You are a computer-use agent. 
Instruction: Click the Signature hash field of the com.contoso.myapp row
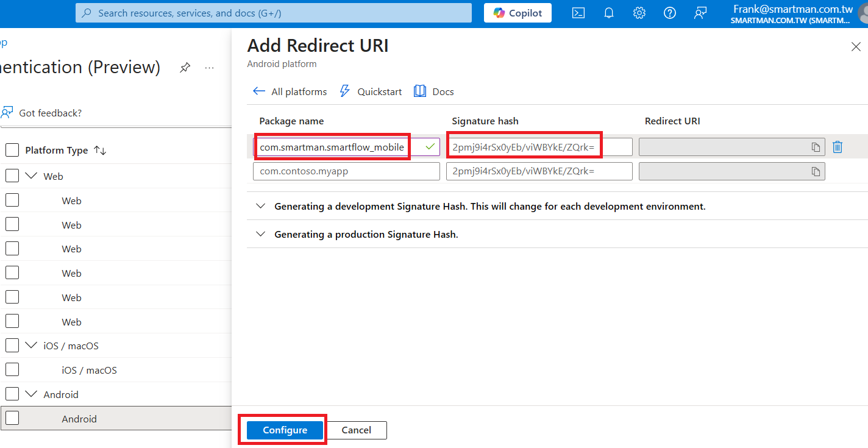point(539,171)
